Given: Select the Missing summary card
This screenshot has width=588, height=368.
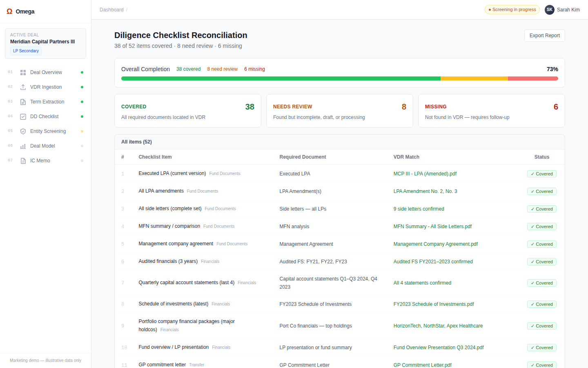Looking at the screenshot, I should click(x=491, y=111).
